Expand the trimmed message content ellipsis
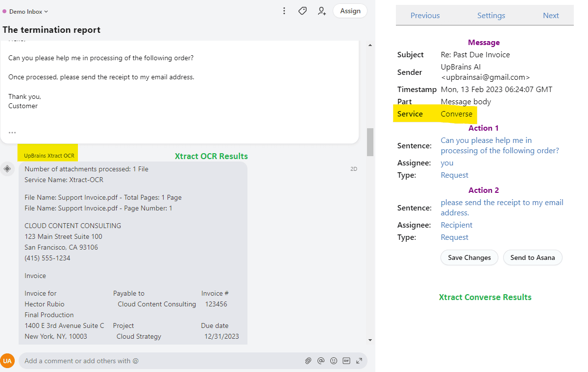588x372 pixels. pyautogui.click(x=12, y=132)
